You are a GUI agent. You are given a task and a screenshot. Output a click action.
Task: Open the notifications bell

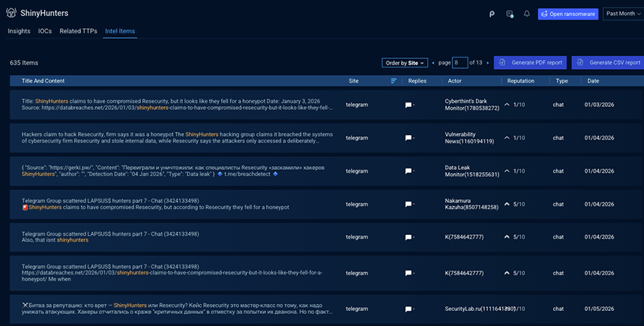coord(527,14)
